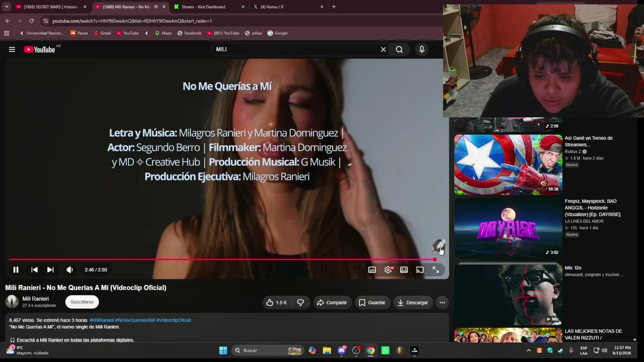The image size is (644, 362).
Task: Dislike the video with thumbs down
Action: pyautogui.click(x=300, y=303)
